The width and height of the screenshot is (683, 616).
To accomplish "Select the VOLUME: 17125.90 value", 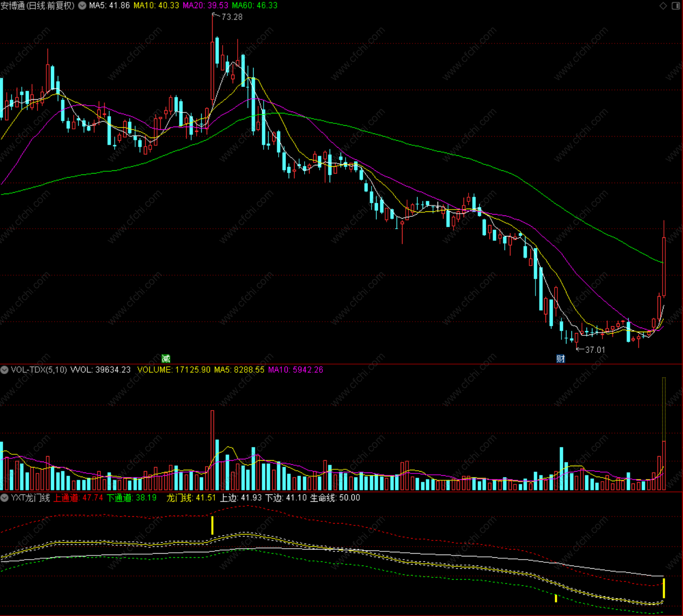I will pos(174,370).
